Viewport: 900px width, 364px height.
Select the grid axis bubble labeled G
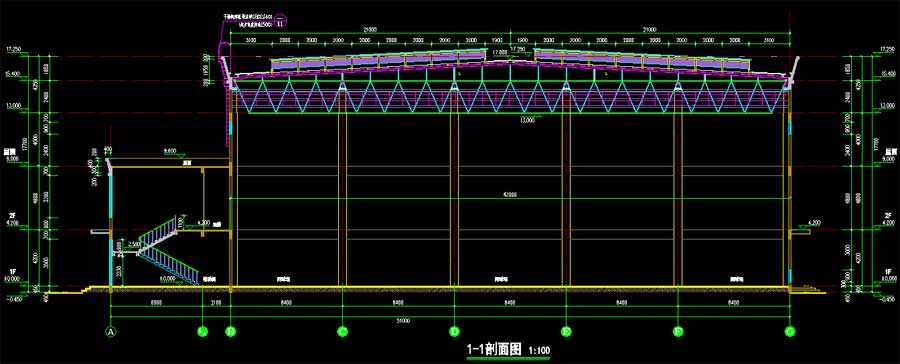coord(790,331)
